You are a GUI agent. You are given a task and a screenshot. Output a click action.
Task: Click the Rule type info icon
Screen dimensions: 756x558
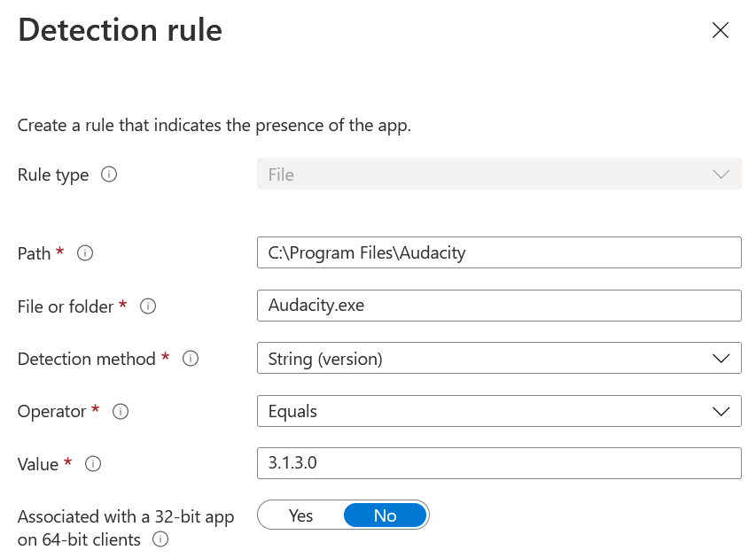pyautogui.click(x=109, y=174)
